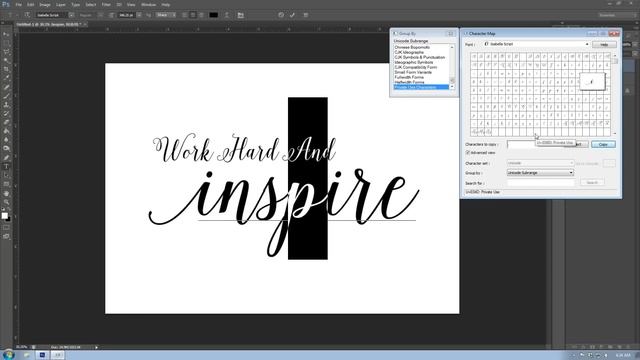Select the Horizontal Type tool
Image resolution: width=640 pixels, height=360 pixels.
point(6,167)
